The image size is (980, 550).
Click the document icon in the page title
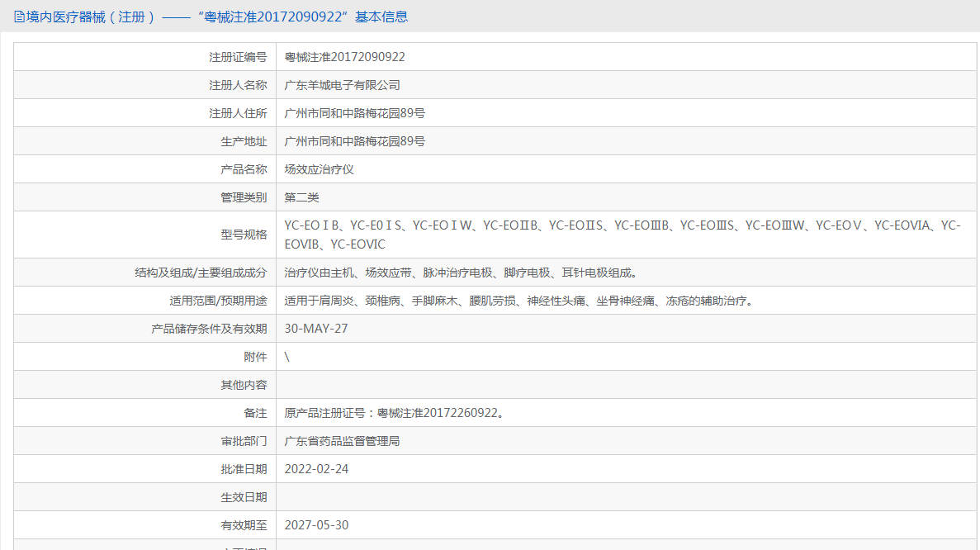pyautogui.click(x=19, y=17)
